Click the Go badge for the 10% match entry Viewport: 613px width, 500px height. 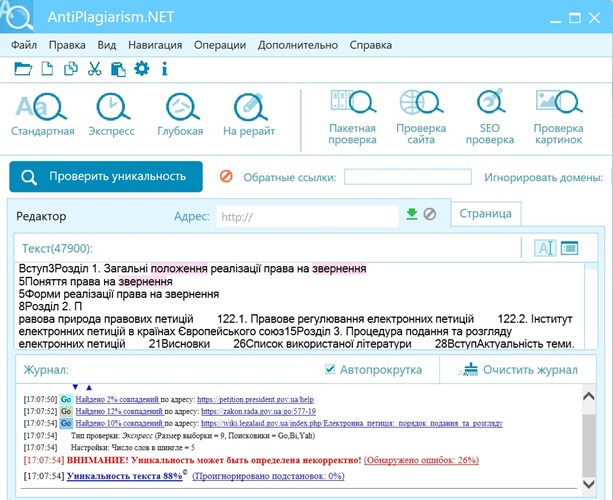coord(66,423)
